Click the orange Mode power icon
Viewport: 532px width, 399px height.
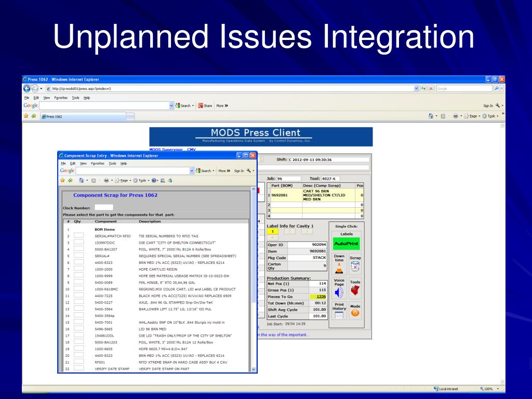pyautogui.click(x=355, y=313)
